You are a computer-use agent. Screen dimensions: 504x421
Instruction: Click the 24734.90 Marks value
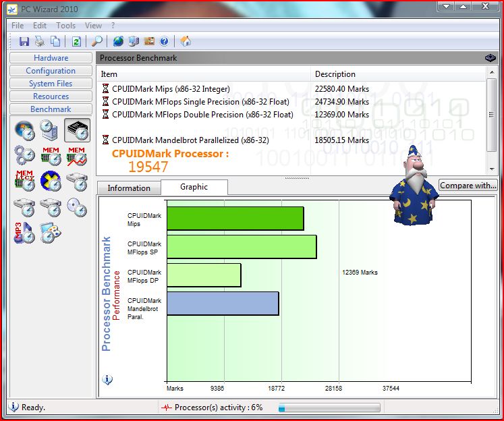341,102
